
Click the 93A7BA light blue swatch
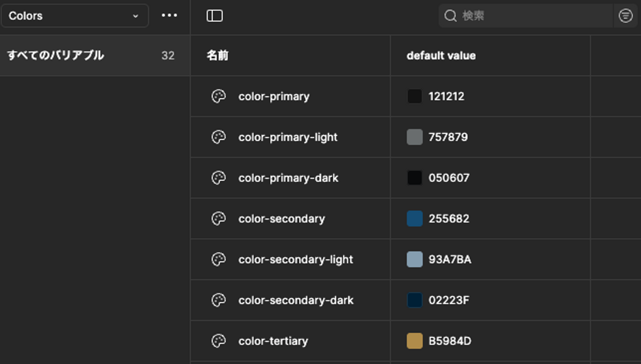(414, 259)
